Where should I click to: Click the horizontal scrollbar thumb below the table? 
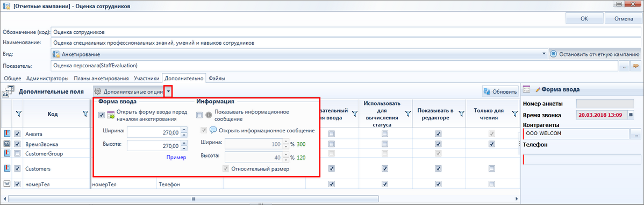click(192, 199)
